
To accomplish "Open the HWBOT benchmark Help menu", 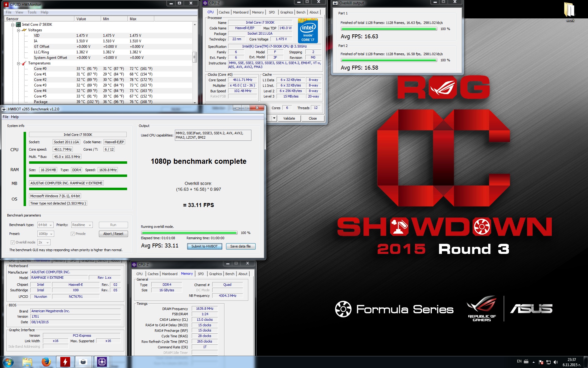I will 15,117.
